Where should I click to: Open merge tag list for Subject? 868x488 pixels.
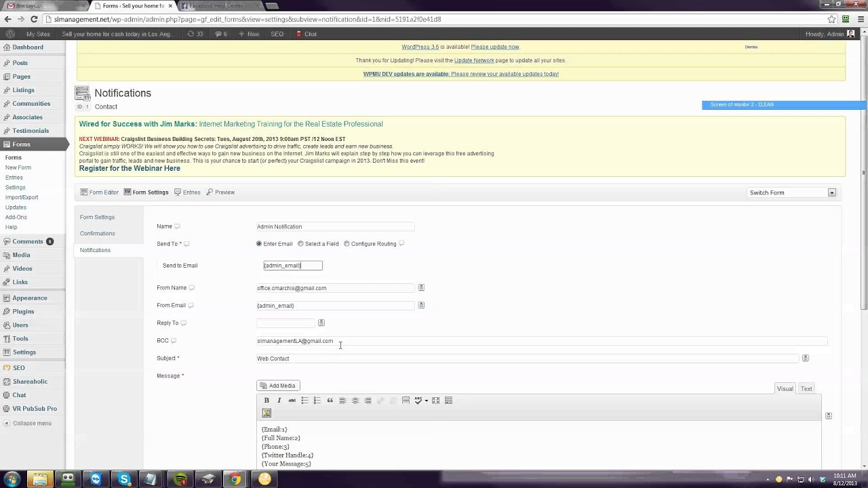click(806, 358)
